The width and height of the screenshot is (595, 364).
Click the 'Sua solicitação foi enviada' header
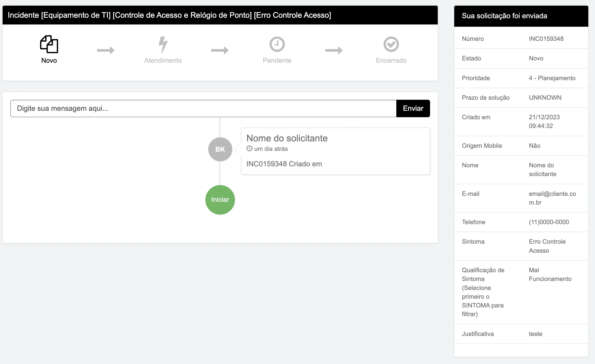504,16
